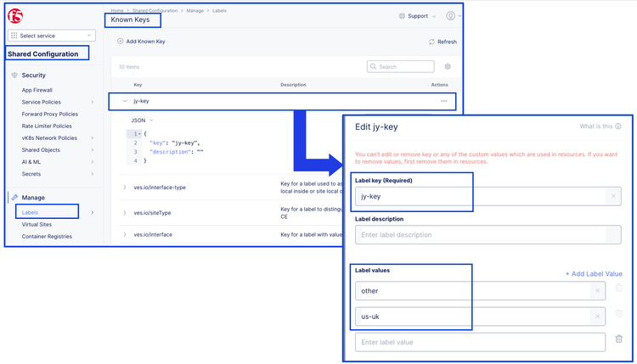Viewport: 637px width, 364px height.
Task: Click the Add Known Key plus icon
Action: click(121, 41)
